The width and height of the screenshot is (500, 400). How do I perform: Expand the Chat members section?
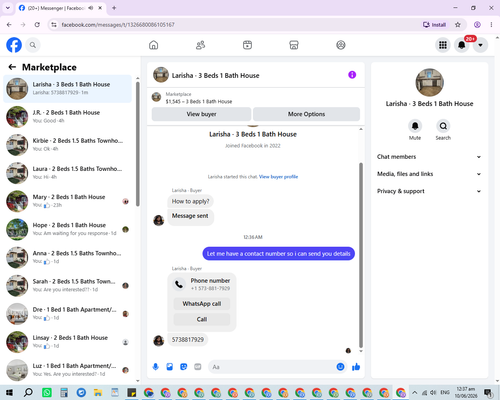coord(429,157)
